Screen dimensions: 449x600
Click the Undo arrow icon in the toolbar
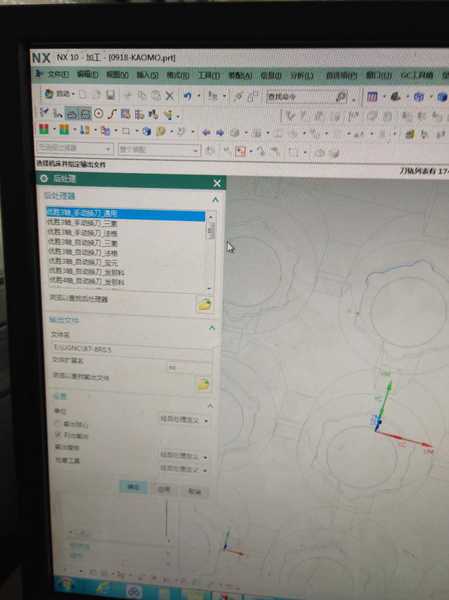[x=187, y=96]
